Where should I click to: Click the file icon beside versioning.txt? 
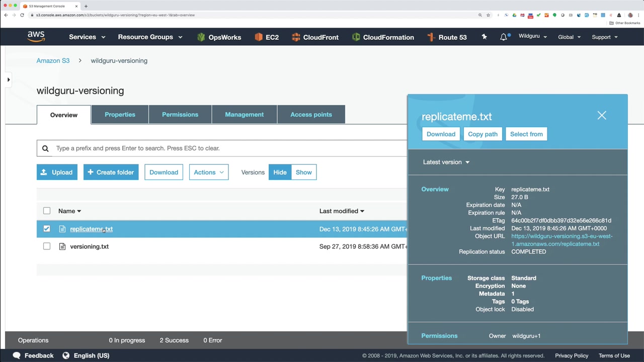point(62,246)
